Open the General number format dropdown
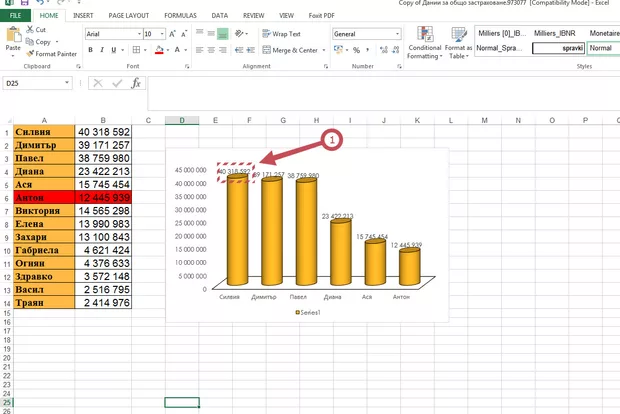 (397, 34)
